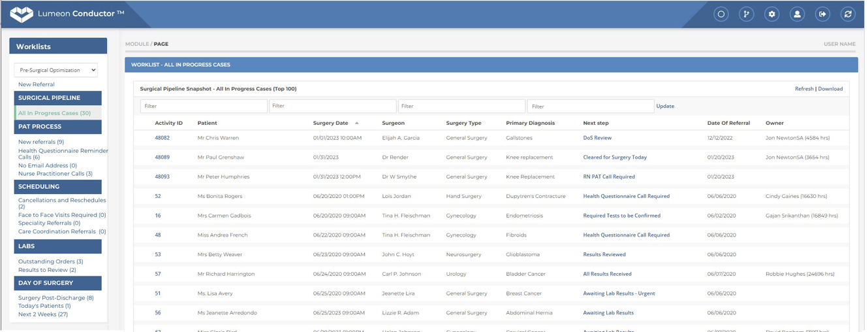Open Care Coordination Referrals (0) worklist
868x332 pixels.
point(62,232)
